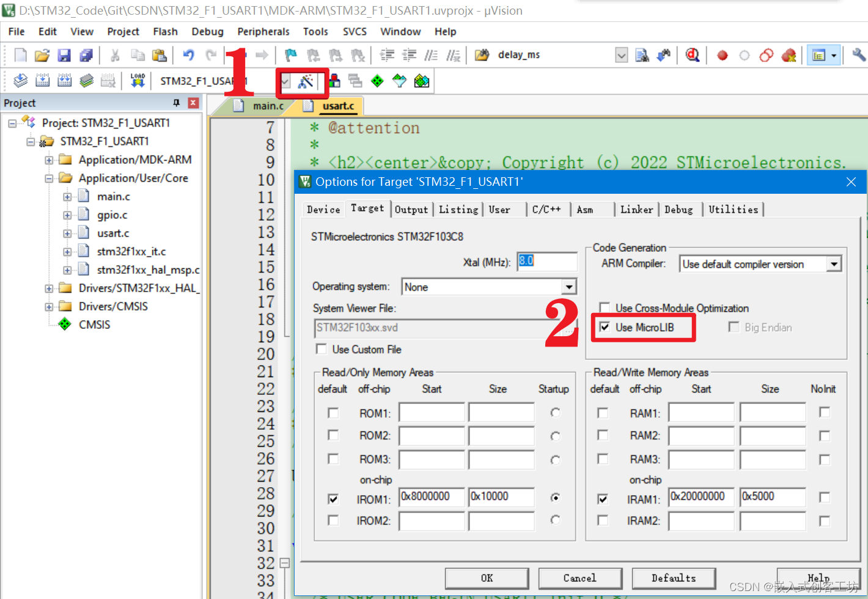The width and height of the screenshot is (868, 599).
Task: Collapse the Application/User/Core folder
Action: pyautogui.click(x=49, y=178)
